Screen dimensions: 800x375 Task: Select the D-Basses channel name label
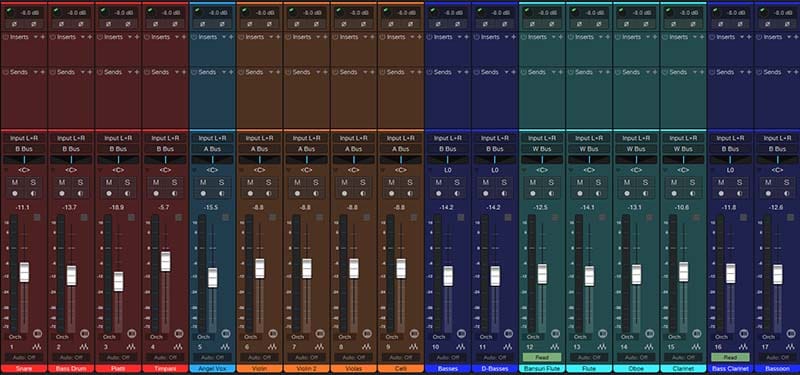pyautogui.click(x=495, y=368)
